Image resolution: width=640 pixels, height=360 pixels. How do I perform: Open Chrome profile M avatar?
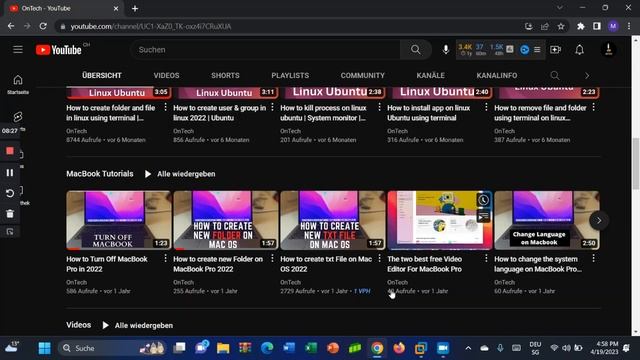pos(613,27)
